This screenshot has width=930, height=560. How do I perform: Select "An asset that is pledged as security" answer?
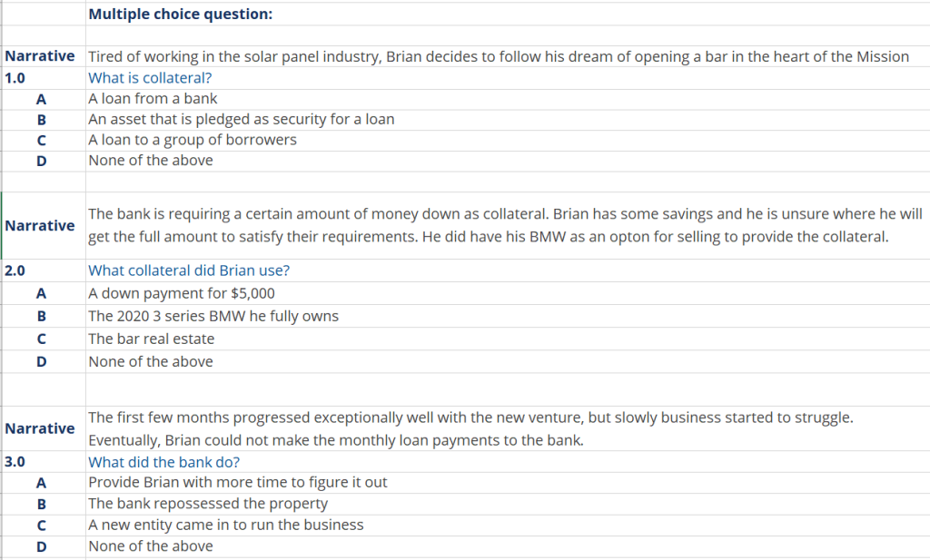point(241,119)
